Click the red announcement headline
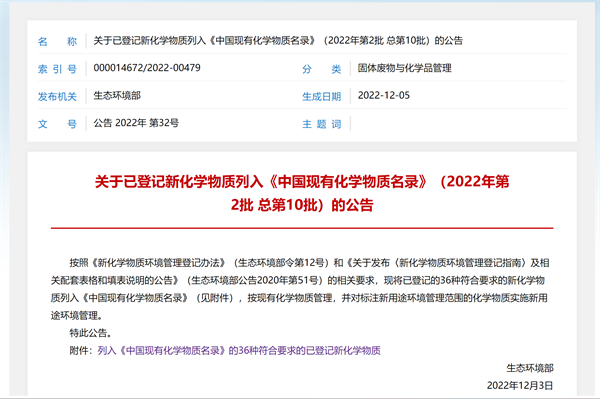 coord(302,193)
